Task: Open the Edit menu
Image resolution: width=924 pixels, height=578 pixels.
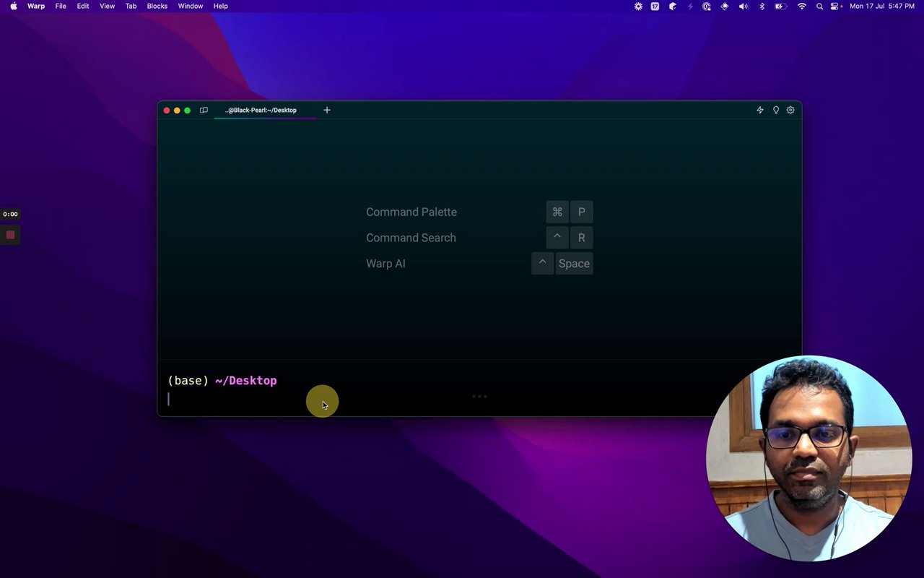Action: tap(83, 6)
